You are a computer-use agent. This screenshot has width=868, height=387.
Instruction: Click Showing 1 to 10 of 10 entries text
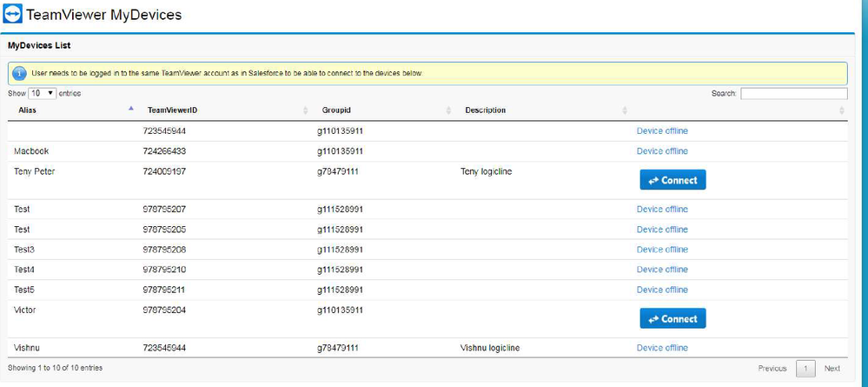56,368
